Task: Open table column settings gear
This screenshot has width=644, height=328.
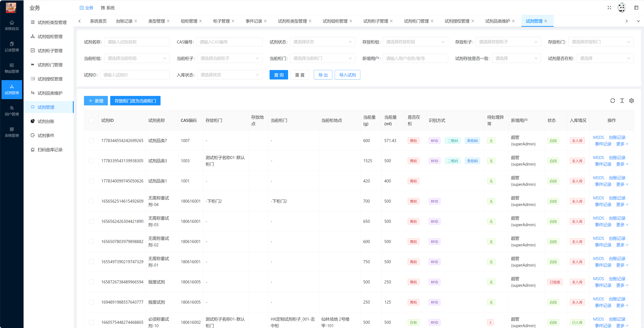Action: click(x=632, y=101)
